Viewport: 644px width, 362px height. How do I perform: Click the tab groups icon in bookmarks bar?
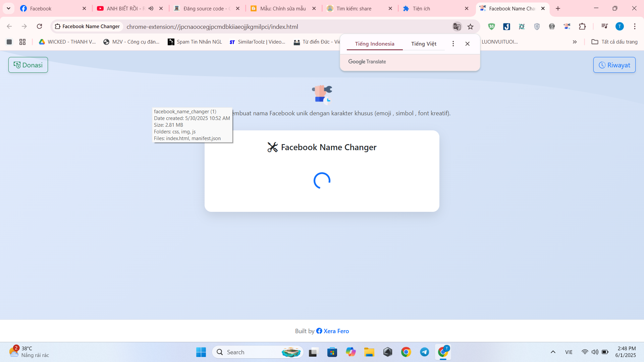tap(9, 42)
